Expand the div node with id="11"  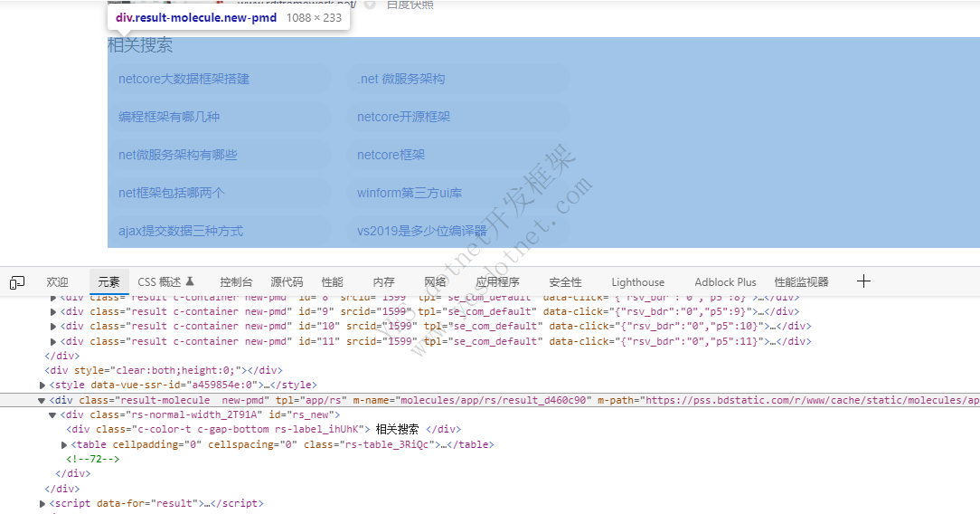(x=53, y=341)
